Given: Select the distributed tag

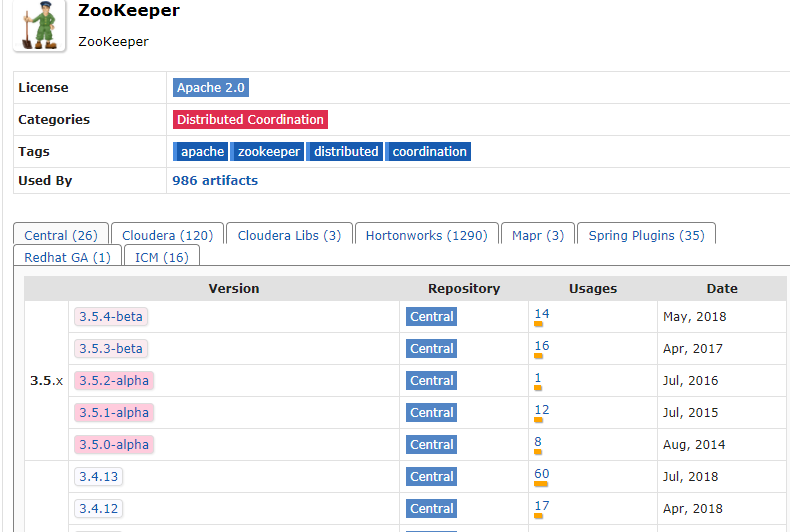Looking at the screenshot, I should click(x=345, y=152).
